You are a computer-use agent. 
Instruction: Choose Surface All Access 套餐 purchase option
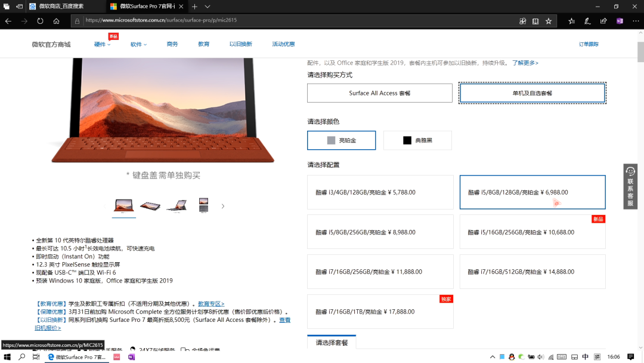[x=379, y=93]
